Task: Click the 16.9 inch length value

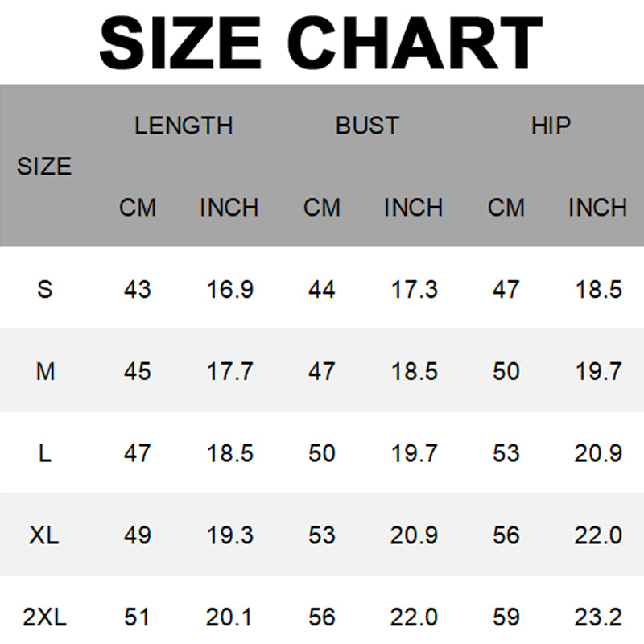Action: [x=229, y=289]
